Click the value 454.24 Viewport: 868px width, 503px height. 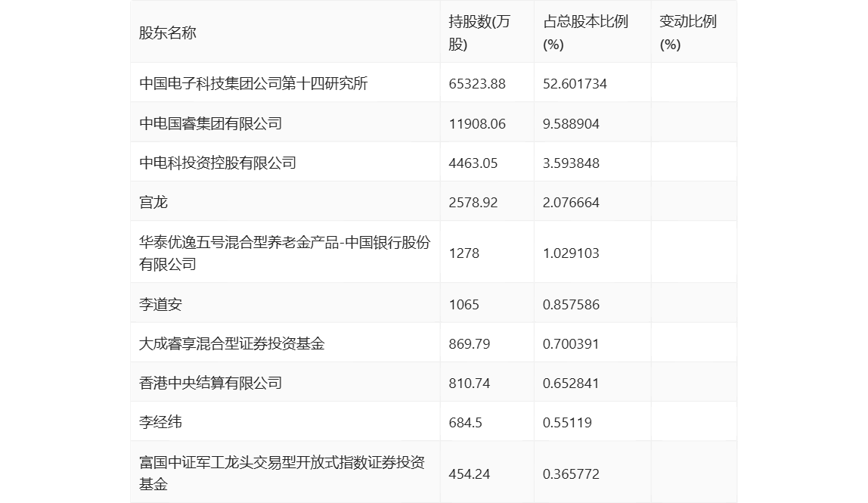470,474
